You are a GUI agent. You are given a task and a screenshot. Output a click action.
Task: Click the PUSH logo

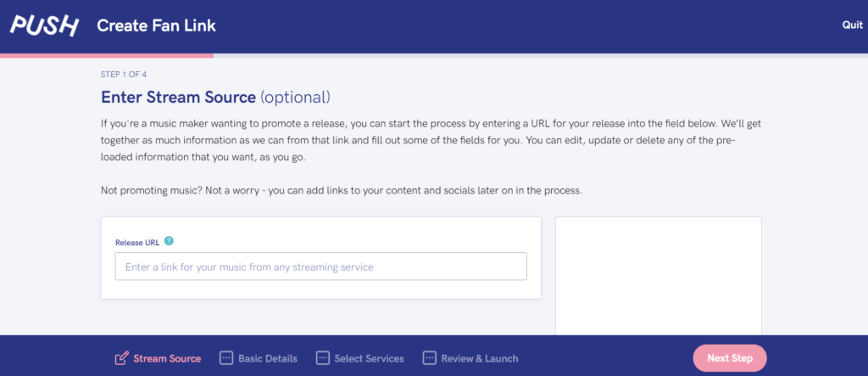[x=45, y=25]
